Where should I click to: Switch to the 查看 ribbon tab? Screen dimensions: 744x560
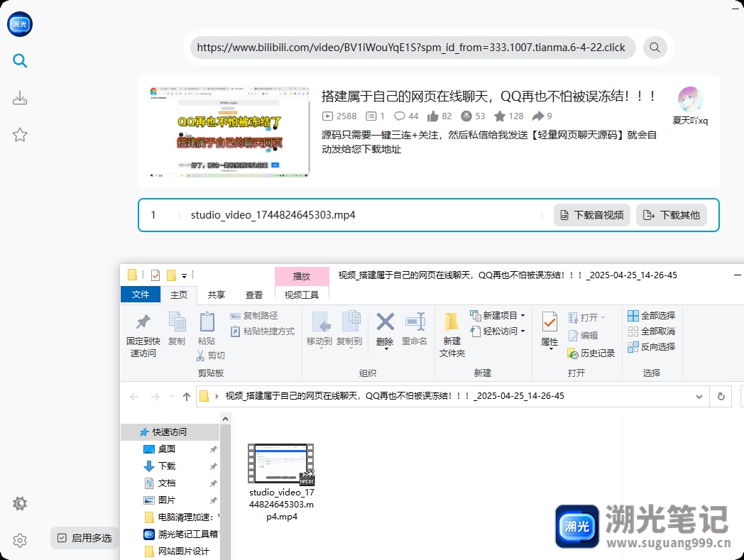point(254,295)
